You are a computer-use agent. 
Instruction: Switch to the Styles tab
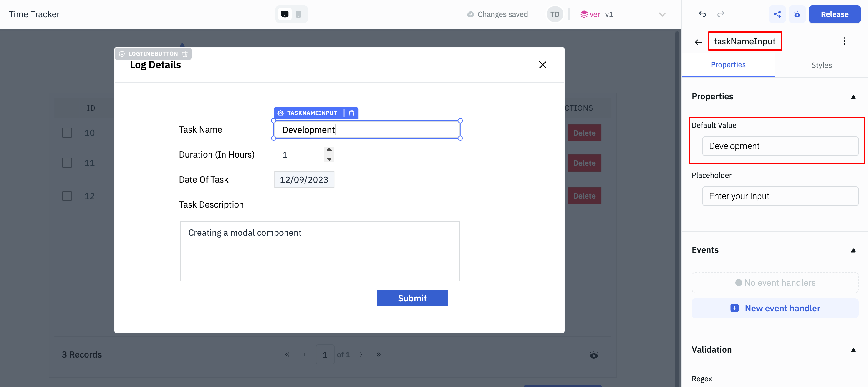(821, 65)
